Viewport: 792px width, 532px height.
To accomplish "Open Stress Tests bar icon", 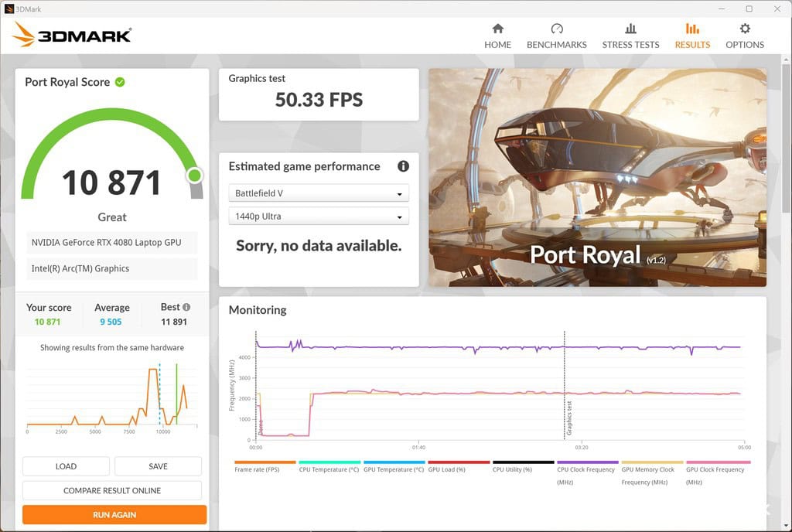I will tap(630, 29).
